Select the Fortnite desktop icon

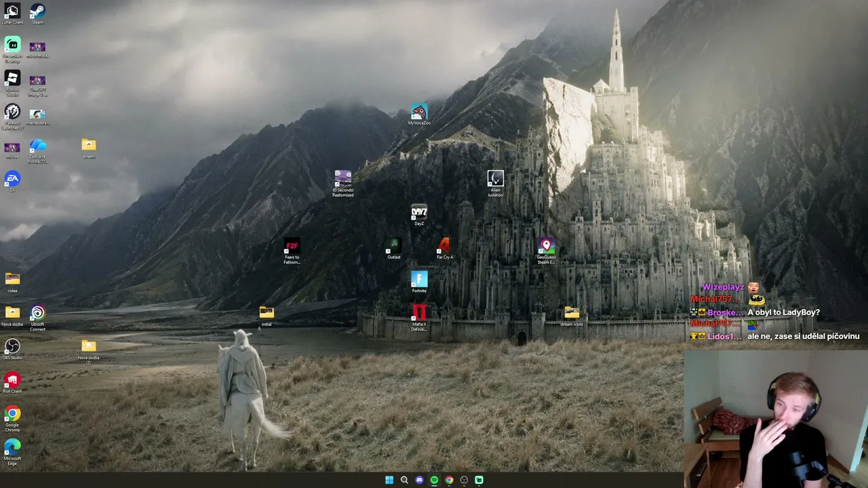(419, 282)
